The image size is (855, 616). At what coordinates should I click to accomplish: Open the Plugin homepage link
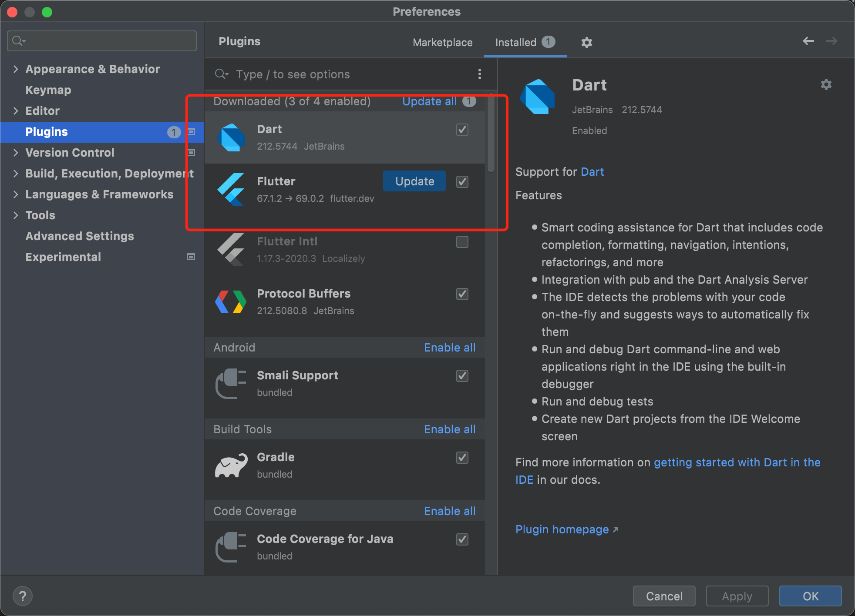click(x=562, y=529)
